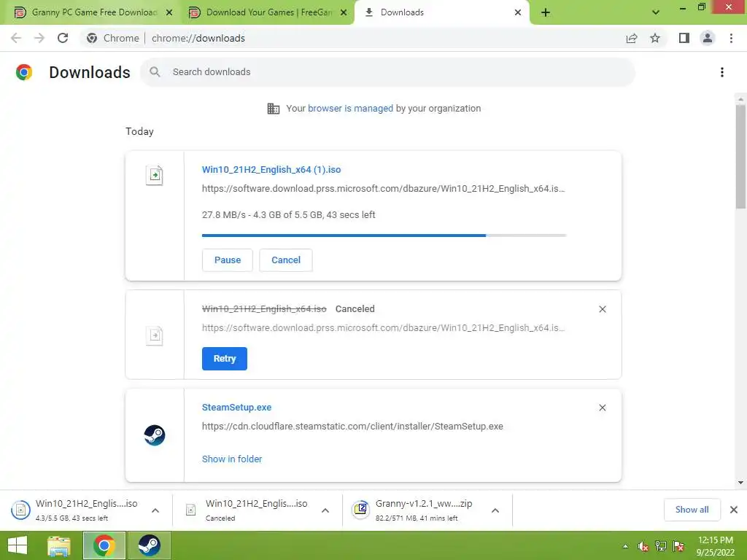Open the Win10_21H2_English_x64 (1).iso file link
The height and width of the screenshot is (560, 747).
271,169
